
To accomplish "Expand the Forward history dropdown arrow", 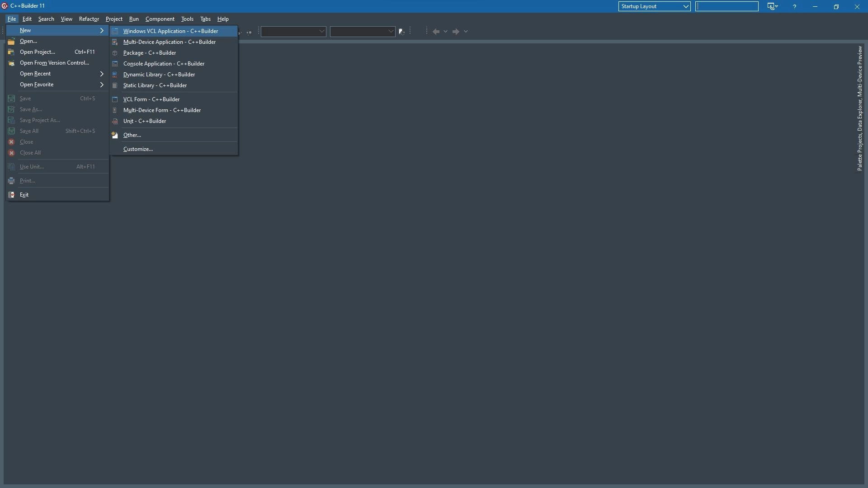I will point(466,32).
